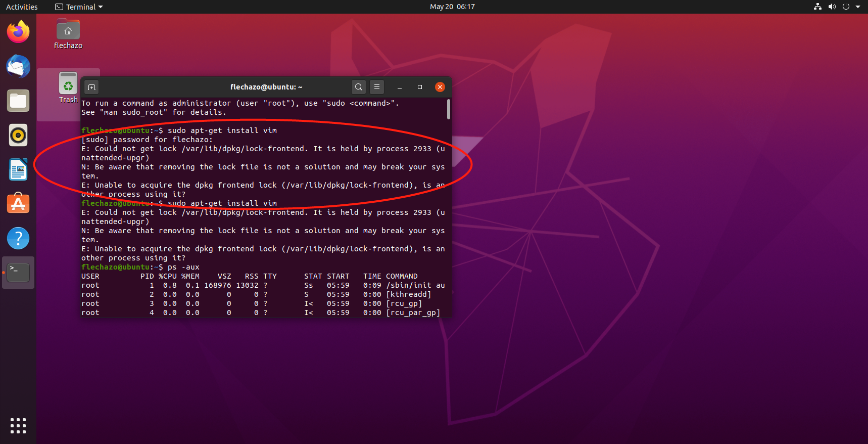The width and height of the screenshot is (868, 444).
Task: Open the terminal hamburger menu
Action: 377,87
